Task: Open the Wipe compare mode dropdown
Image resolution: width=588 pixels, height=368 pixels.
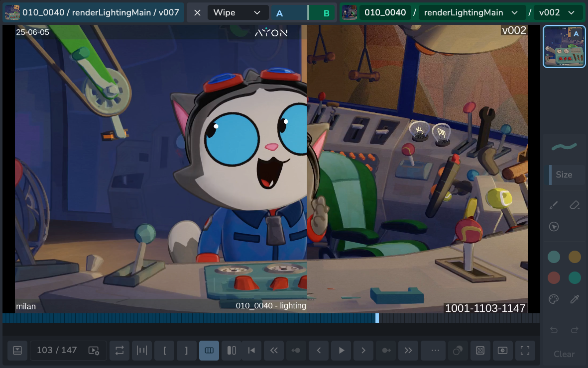Action: pyautogui.click(x=237, y=13)
